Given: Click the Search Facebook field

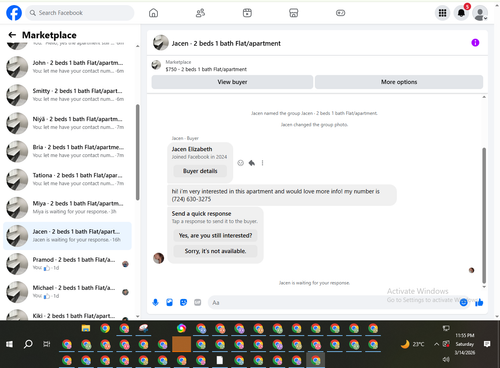Looking at the screenshot, I should coord(80,13).
